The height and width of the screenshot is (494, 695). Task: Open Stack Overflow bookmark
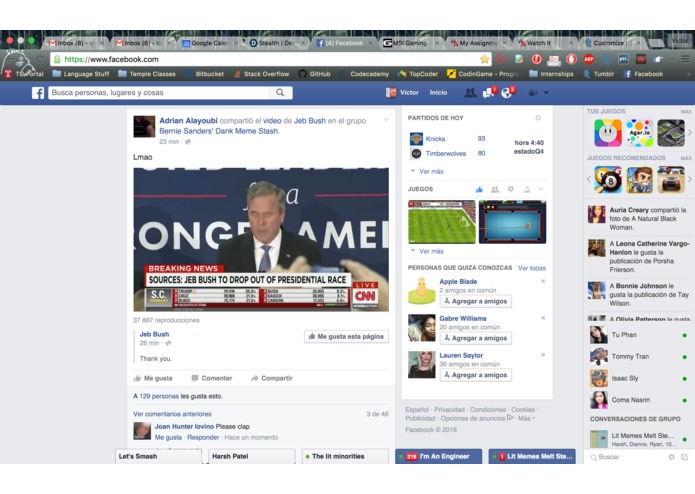coord(261,74)
